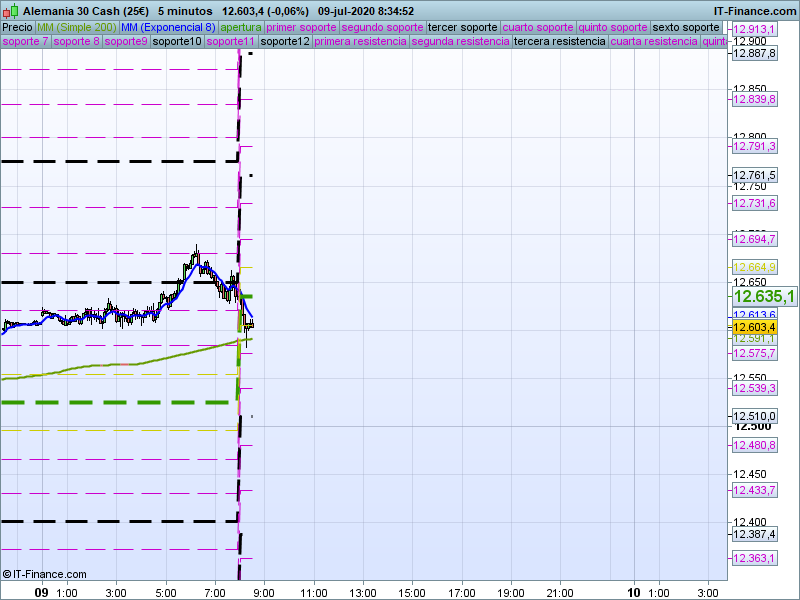
Task: Click the price level tag 12.731,6
Action: coord(755,203)
